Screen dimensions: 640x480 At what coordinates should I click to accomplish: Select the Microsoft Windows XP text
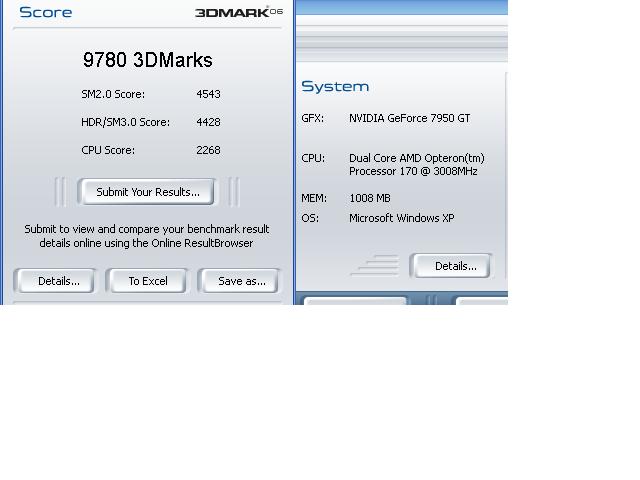pyautogui.click(x=402, y=218)
